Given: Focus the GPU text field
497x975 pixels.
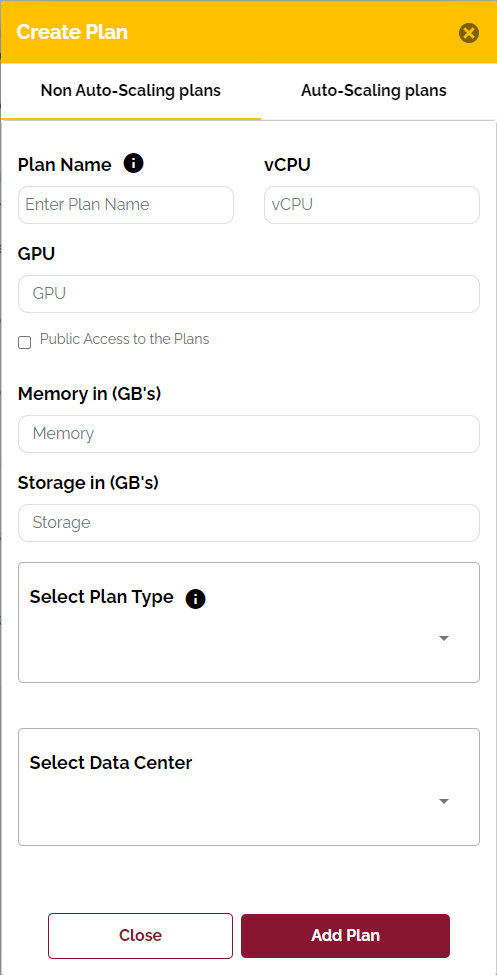Looking at the screenshot, I should point(249,293).
